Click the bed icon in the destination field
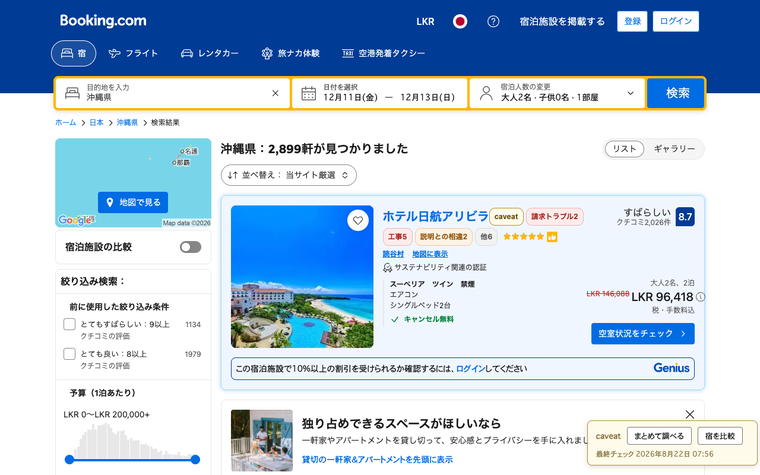The height and width of the screenshot is (475, 760). coord(72,93)
